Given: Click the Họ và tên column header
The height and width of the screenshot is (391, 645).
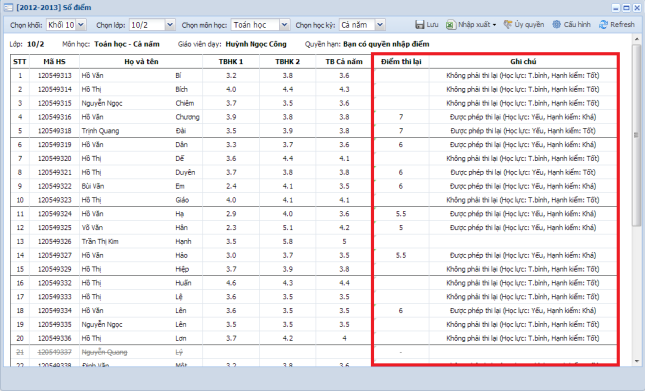Looking at the screenshot, I should click(x=141, y=62).
